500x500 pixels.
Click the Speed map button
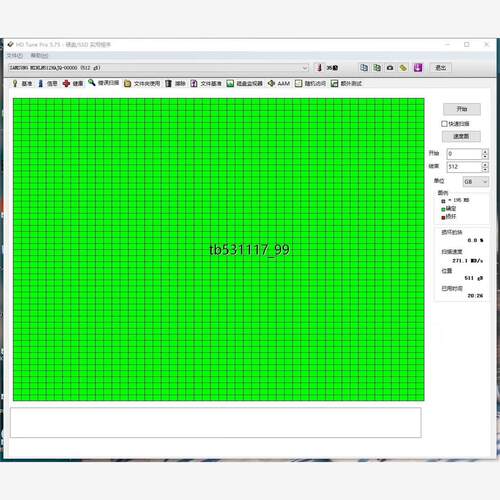click(x=461, y=136)
